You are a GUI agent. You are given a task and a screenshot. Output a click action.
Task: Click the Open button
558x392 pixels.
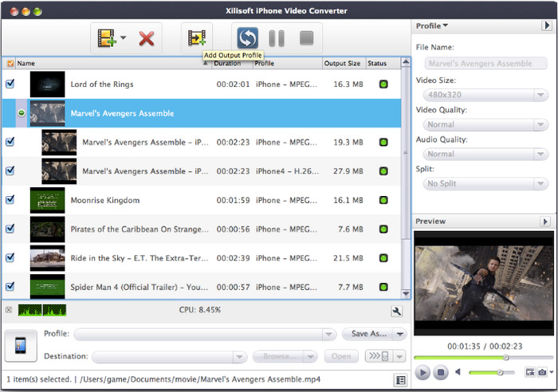(341, 356)
